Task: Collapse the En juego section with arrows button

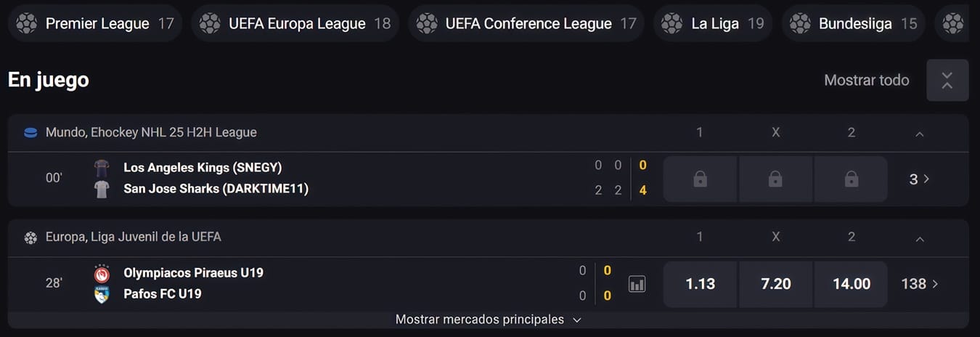Action: click(x=947, y=80)
